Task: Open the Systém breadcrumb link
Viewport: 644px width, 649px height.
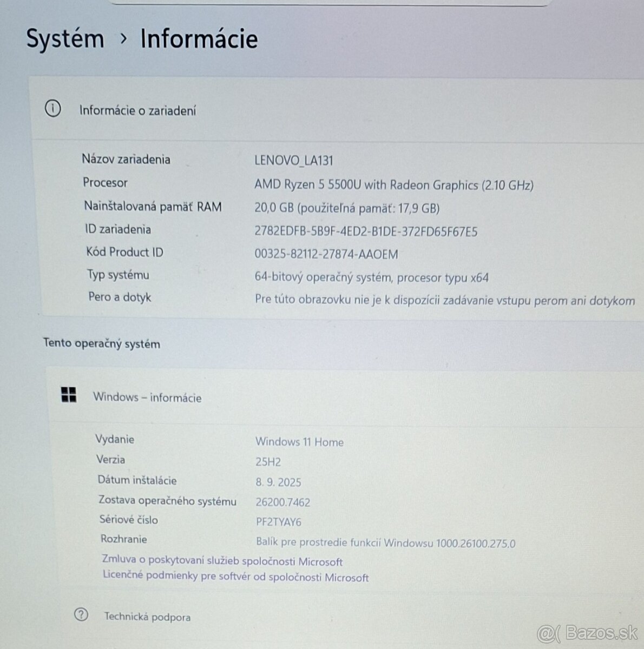Action: [66, 38]
